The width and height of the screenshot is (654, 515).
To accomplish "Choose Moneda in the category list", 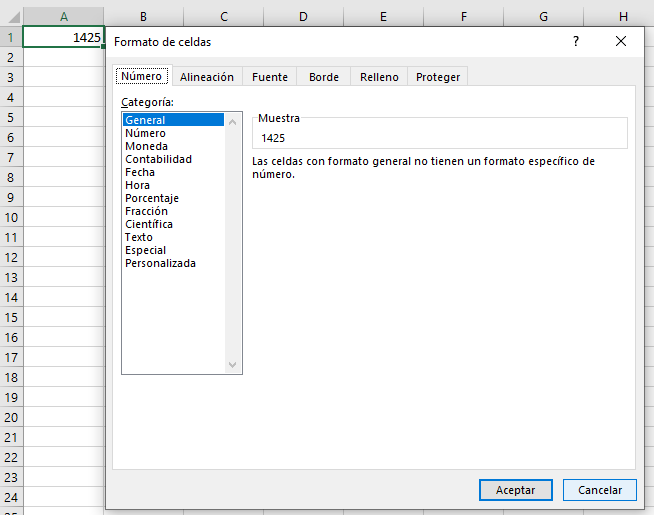I will [x=146, y=146].
